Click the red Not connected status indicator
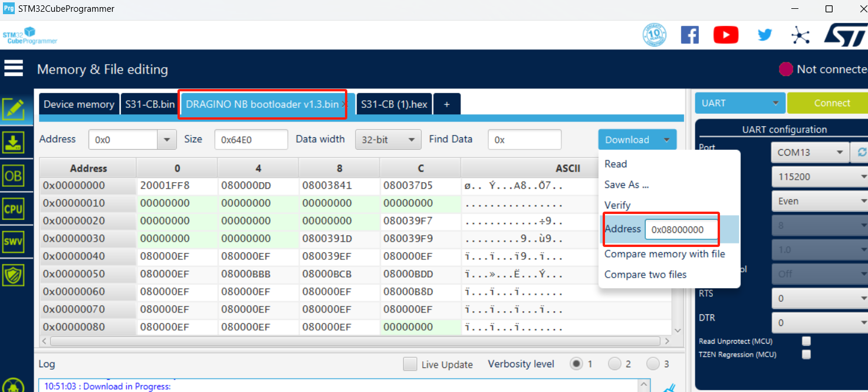The image size is (868, 392). pyautogui.click(x=786, y=69)
